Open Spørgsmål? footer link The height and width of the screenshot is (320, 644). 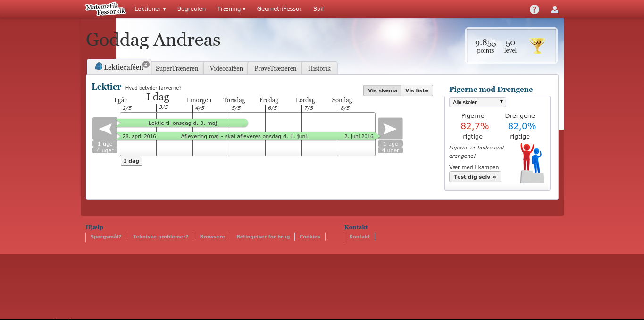(106, 237)
